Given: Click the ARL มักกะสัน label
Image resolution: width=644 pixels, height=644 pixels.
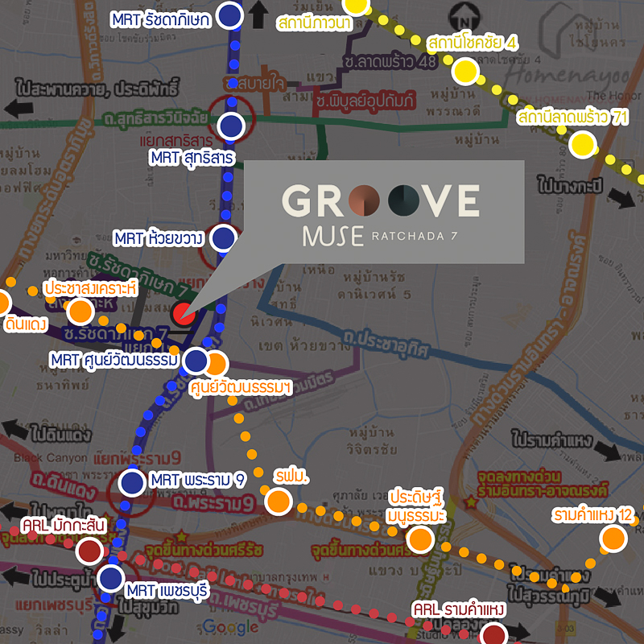Looking at the screenshot, I should point(64,526).
